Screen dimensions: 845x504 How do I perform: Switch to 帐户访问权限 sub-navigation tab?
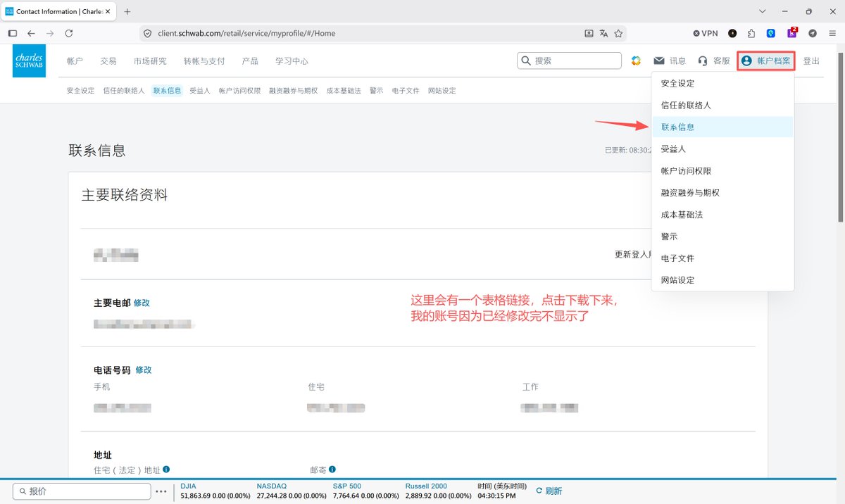tap(240, 91)
